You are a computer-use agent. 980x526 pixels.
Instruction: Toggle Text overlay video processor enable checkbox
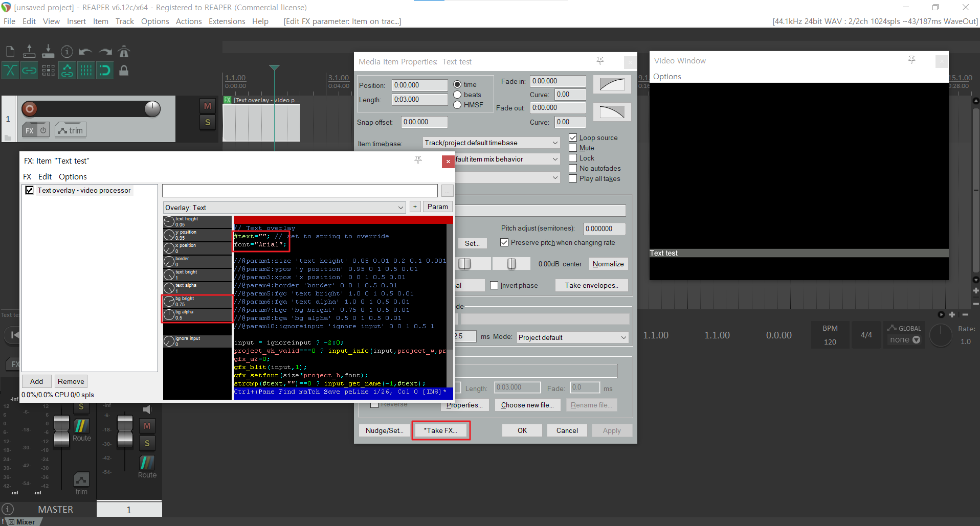pos(30,190)
